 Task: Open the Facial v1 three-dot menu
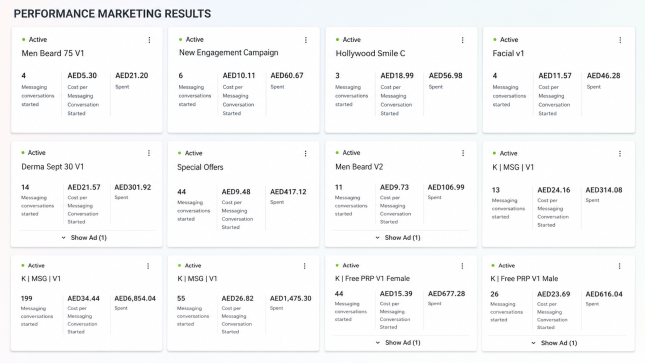pos(620,40)
